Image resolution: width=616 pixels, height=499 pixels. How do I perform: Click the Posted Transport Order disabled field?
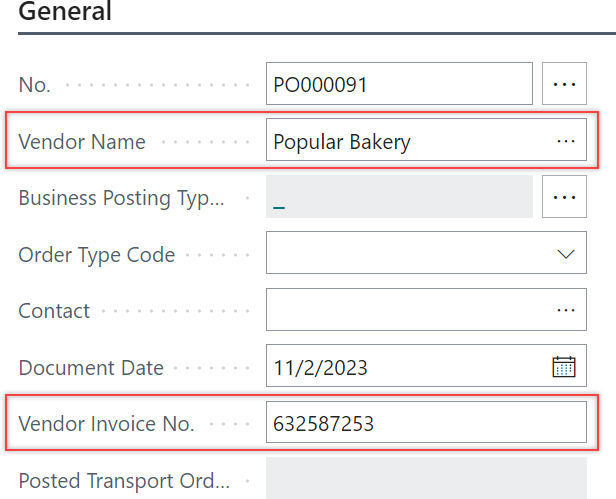point(425,479)
